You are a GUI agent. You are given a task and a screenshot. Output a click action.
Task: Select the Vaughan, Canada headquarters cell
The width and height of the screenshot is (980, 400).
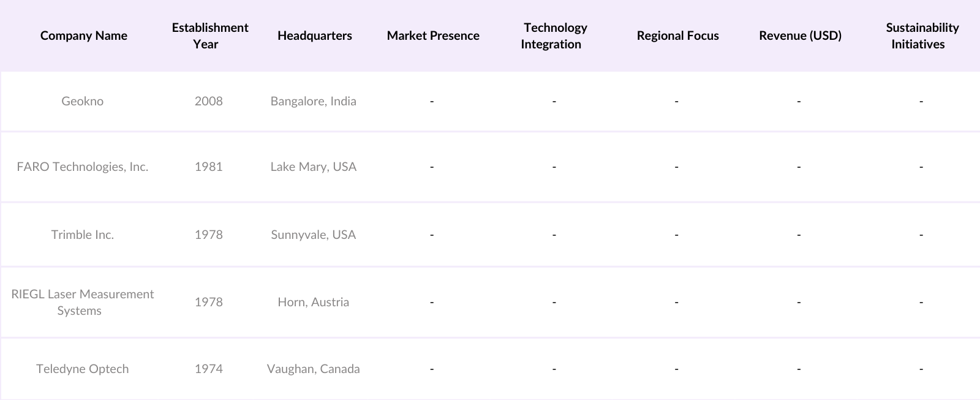tap(313, 369)
